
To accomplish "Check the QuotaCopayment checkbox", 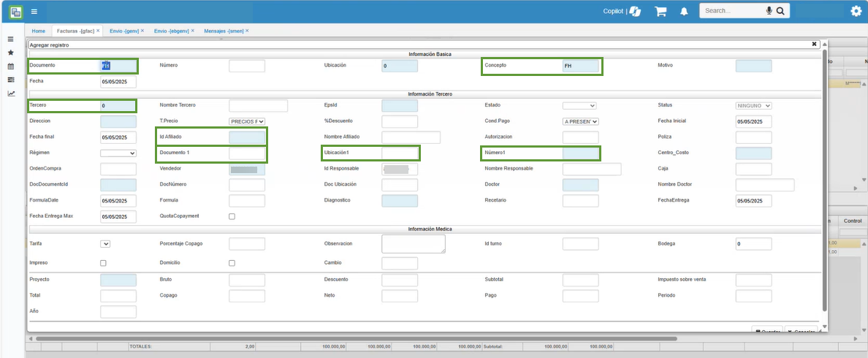I will point(232,216).
